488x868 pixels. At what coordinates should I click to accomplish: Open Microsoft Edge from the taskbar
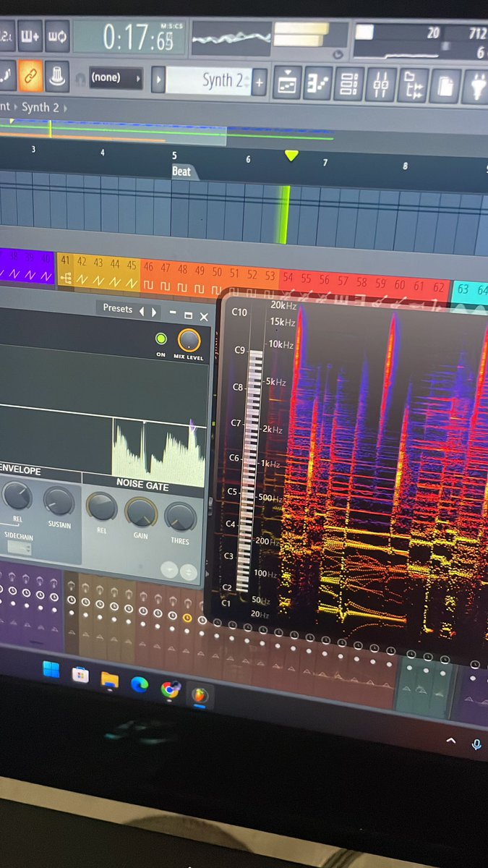pyautogui.click(x=140, y=684)
